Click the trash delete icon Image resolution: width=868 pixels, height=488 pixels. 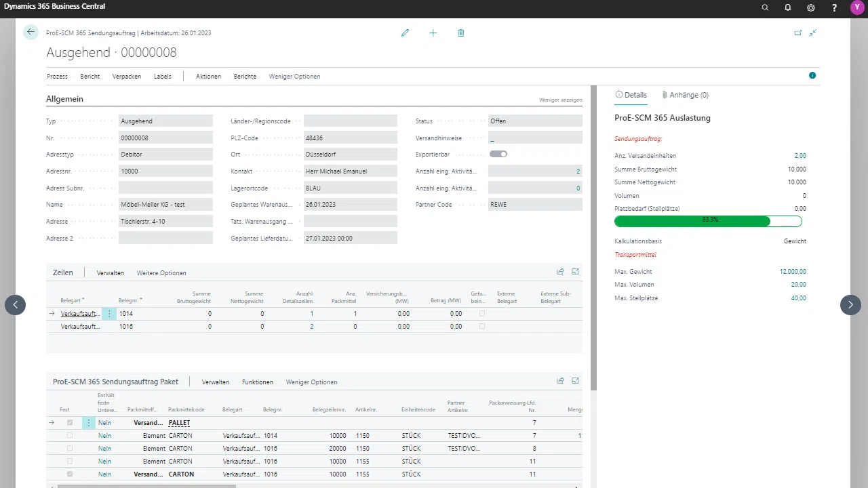[461, 33]
